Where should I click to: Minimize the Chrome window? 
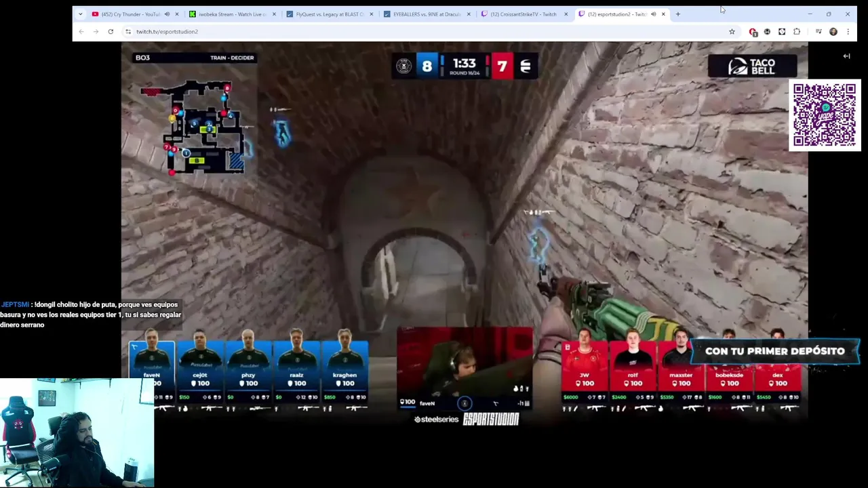810,14
